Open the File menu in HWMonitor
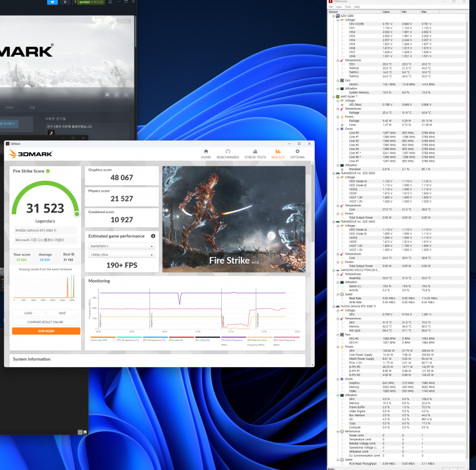 click(x=330, y=7)
